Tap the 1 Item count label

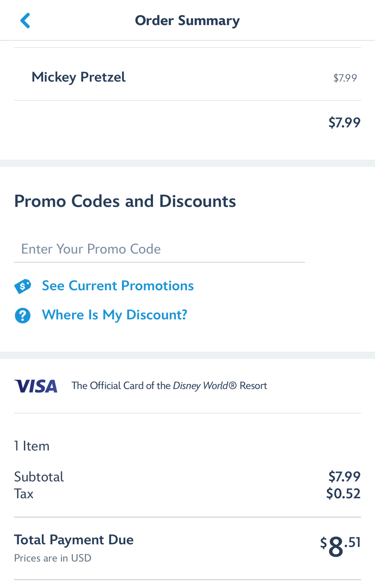point(32,446)
